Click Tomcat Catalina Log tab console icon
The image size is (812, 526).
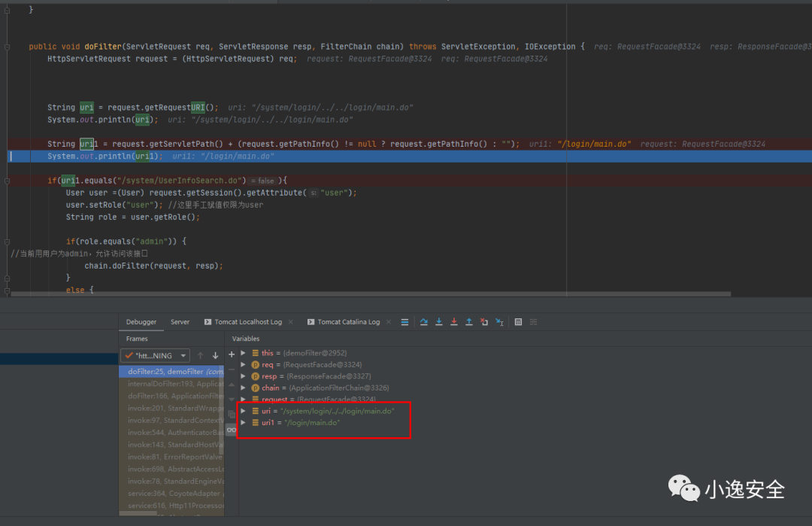point(311,322)
